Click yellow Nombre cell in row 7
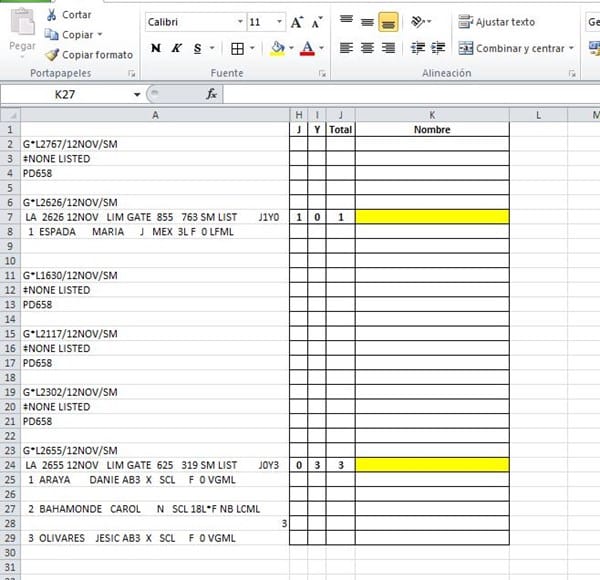The image size is (600, 580). point(432,217)
